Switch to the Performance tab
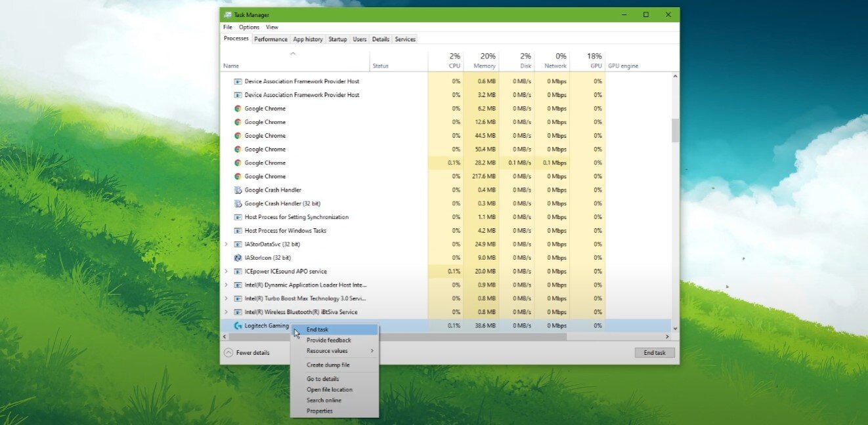The image size is (868, 425). tap(271, 39)
